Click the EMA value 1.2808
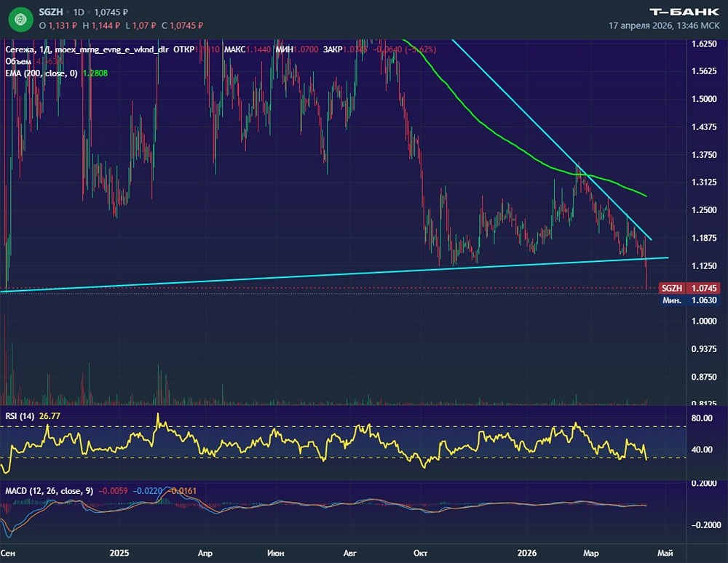Viewport: 728px width, 563px height. [x=95, y=73]
